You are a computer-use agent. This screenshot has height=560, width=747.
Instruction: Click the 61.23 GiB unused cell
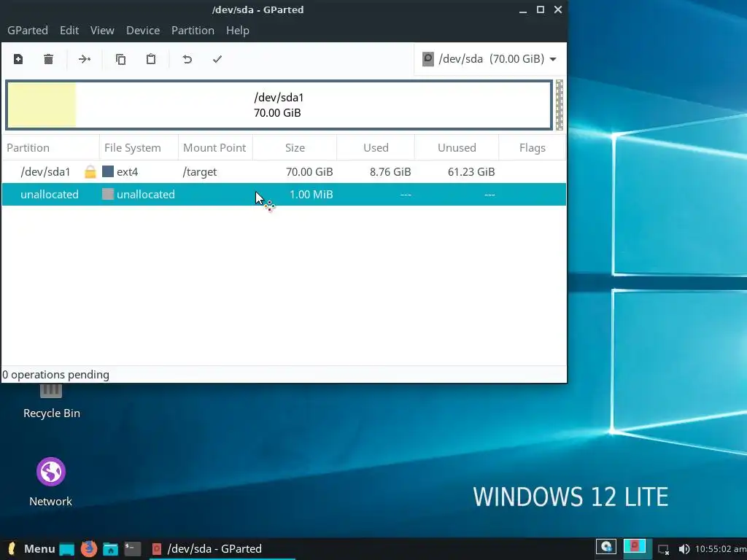pos(471,172)
